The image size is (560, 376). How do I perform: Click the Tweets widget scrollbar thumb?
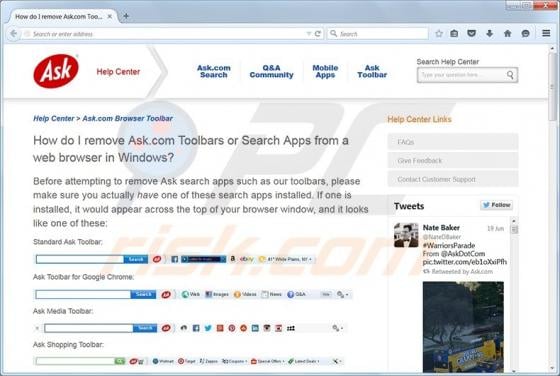click(514, 229)
